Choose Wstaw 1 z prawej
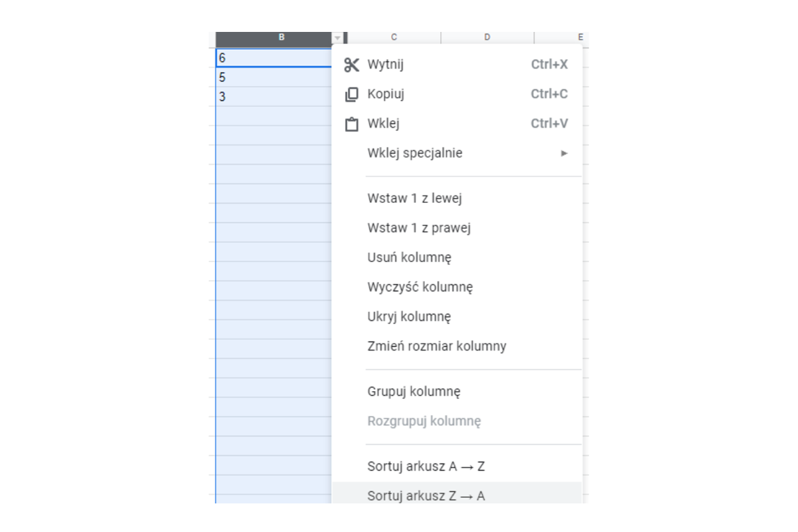This screenshot has width=798, height=532. (x=419, y=228)
